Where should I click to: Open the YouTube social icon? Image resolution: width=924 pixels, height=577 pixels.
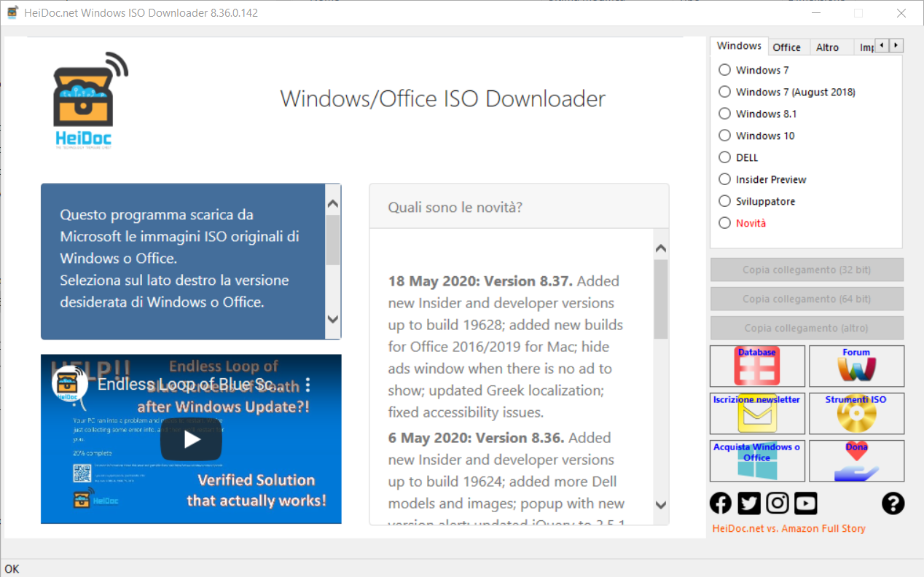tap(806, 503)
